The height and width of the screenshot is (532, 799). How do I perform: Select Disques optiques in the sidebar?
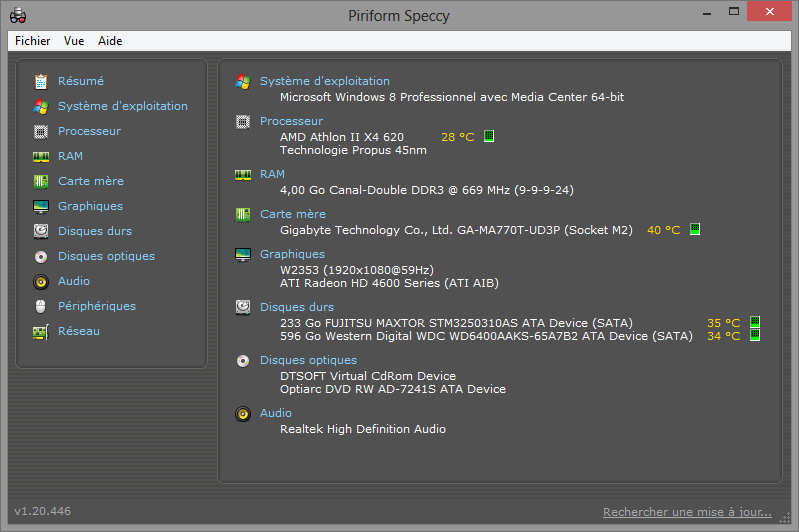[x=106, y=256]
